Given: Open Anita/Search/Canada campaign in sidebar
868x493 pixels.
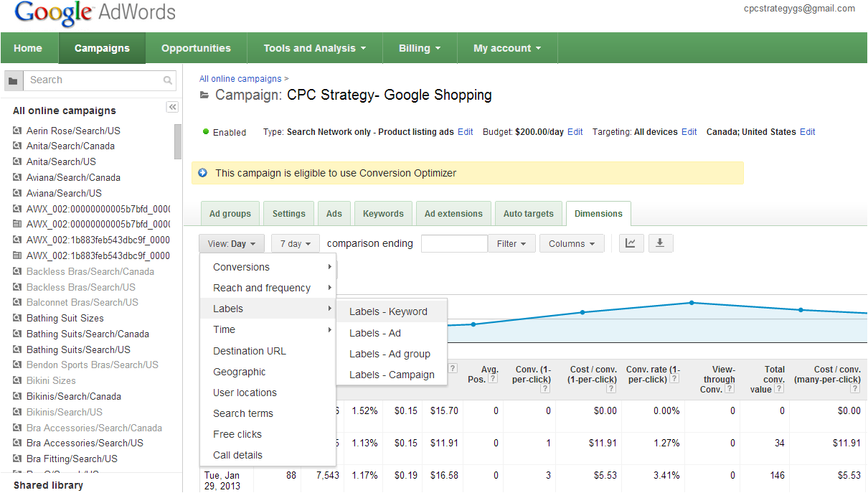Looking at the screenshot, I should tap(70, 146).
